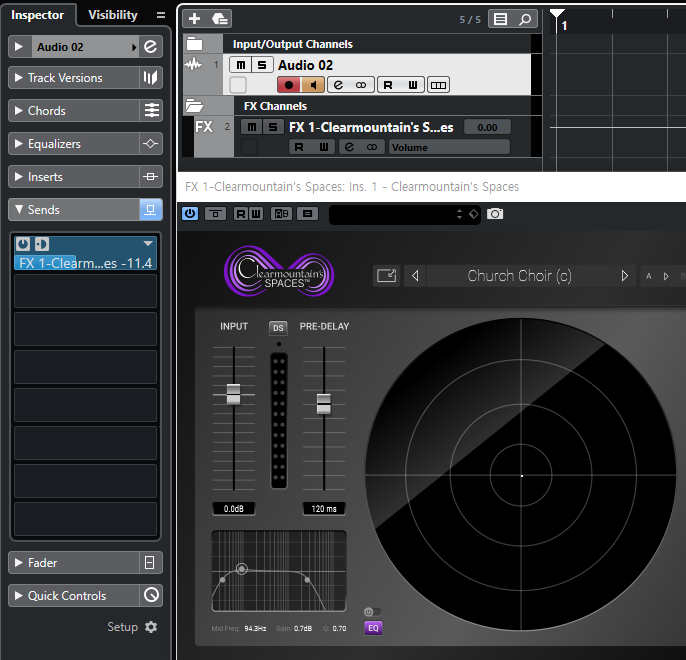This screenshot has height=660, width=686.
Task: Go to next Spaces preset
Action: (624, 276)
